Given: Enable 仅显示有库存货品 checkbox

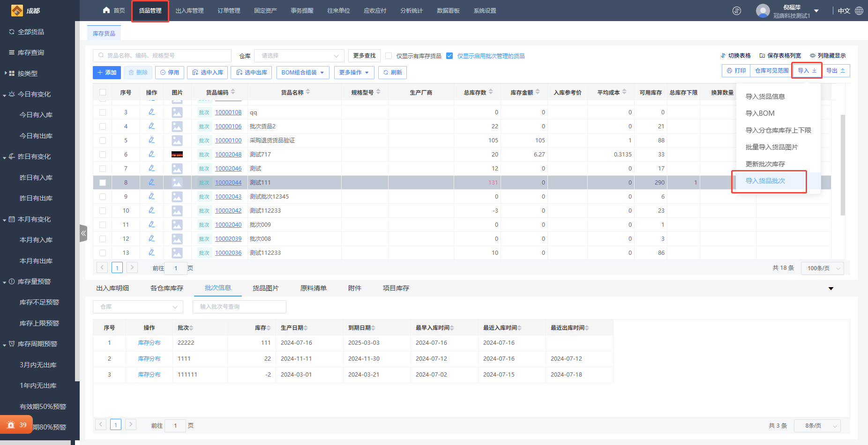Looking at the screenshot, I should pyautogui.click(x=389, y=56).
